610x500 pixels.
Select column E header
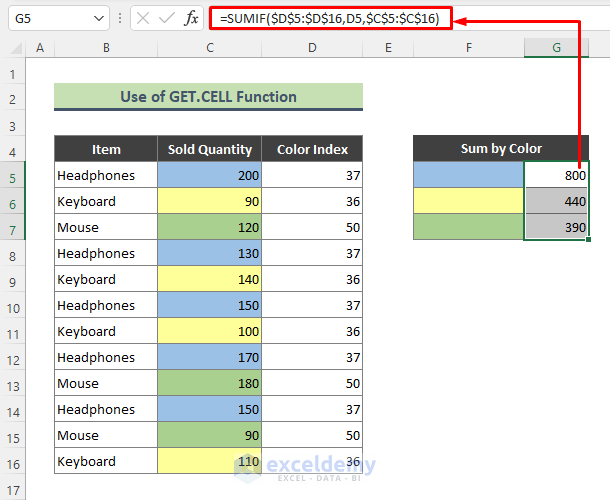pos(388,48)
